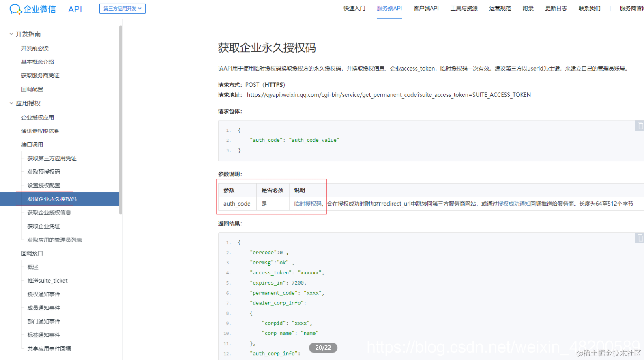Screen dimensions: 644x360
Task: Open 概述 under 回调接口
Action: click(x=33, y=267)
